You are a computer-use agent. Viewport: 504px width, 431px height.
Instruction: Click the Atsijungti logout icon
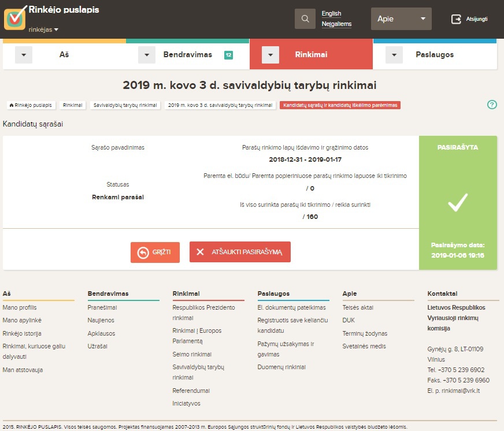[x=456, y=19]
